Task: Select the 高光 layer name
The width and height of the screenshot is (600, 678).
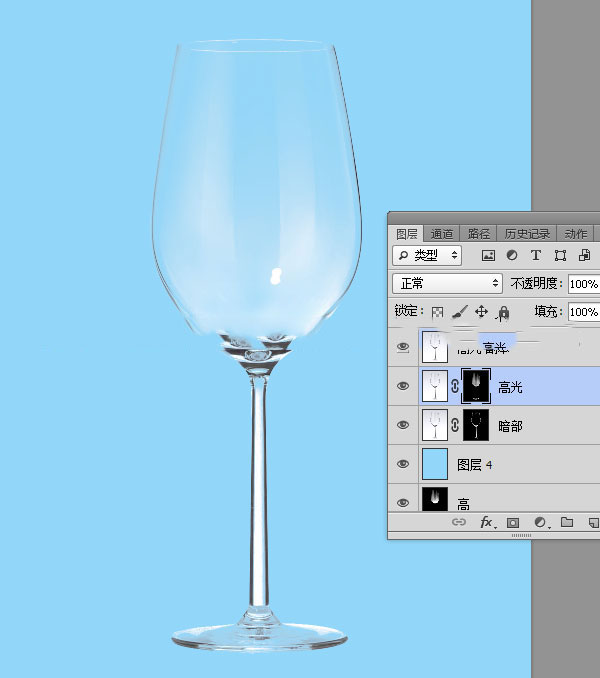Action: tap(510, 387)
